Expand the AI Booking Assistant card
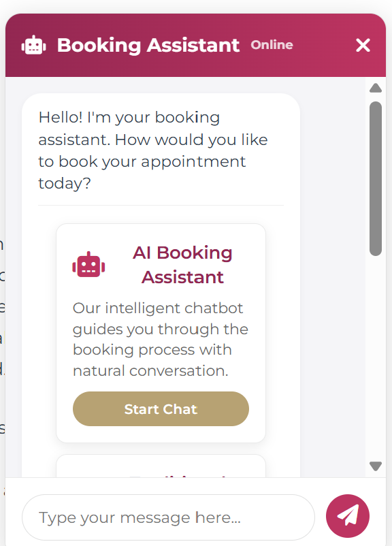The width and height of the screenshot is (392, 546). point(161,333)
